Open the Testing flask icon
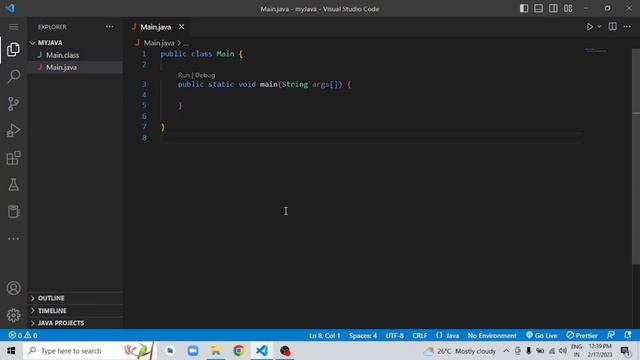The width and height of the screenshot is (640, 360). pos(13,185)
